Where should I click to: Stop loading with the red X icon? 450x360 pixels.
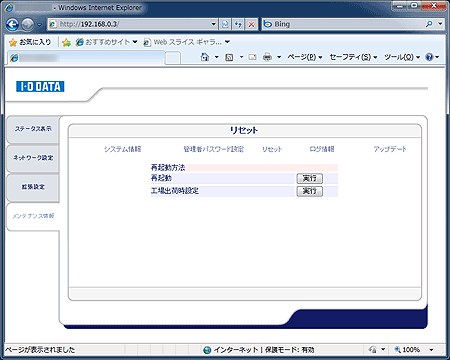coord(251,24)
